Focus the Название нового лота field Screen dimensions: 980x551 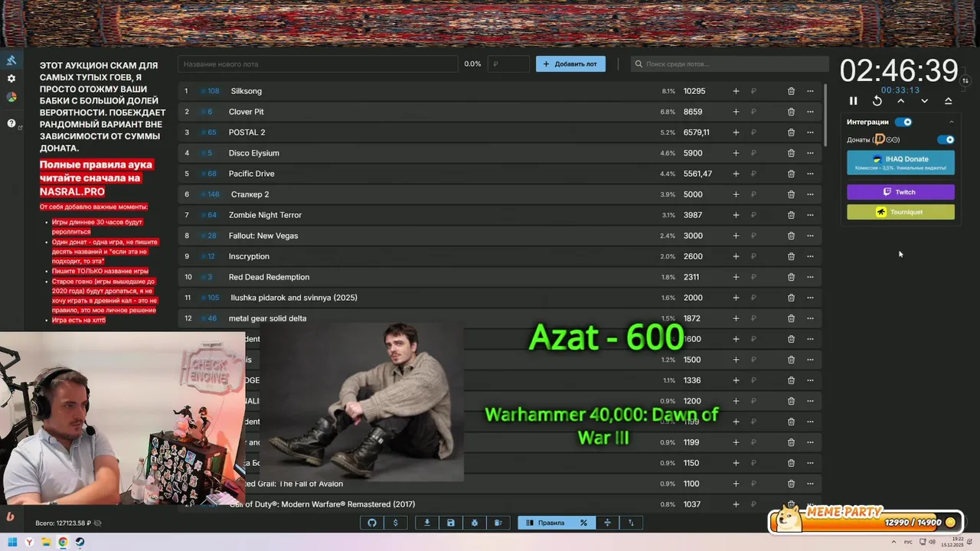coord(318,64)
